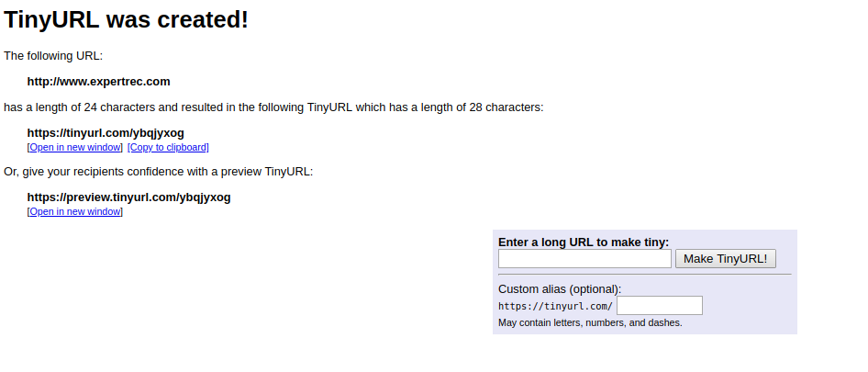868x372 pixels.
Task: Click the bold https://preview.tinyurl.com/ybqjyxog text
Action: (x=128, y=197)
